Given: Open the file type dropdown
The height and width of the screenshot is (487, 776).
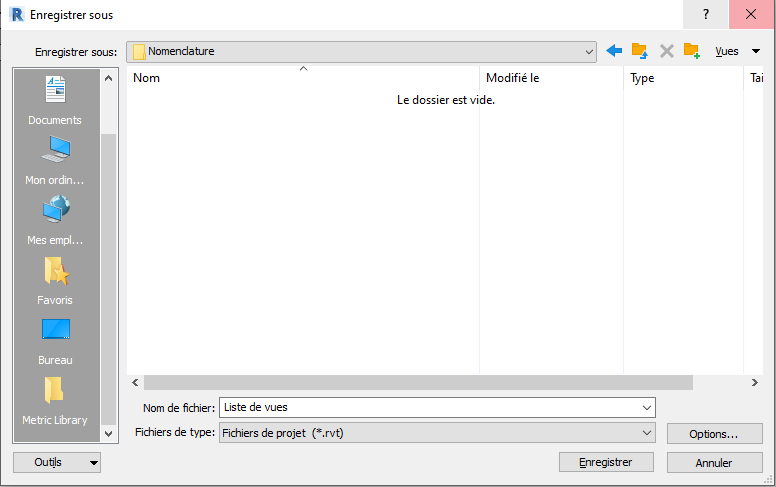Looking at the screenshot, I should [x=646, y=433].
